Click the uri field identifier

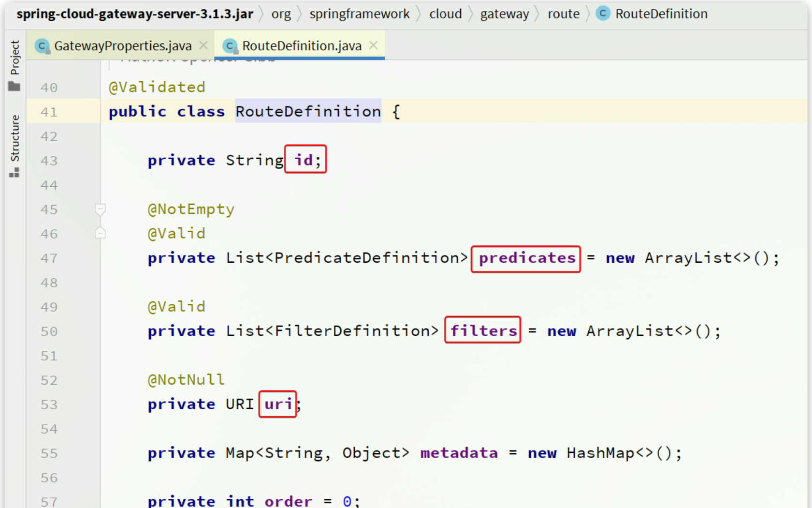pyautogui.click(x=278, y=404)
